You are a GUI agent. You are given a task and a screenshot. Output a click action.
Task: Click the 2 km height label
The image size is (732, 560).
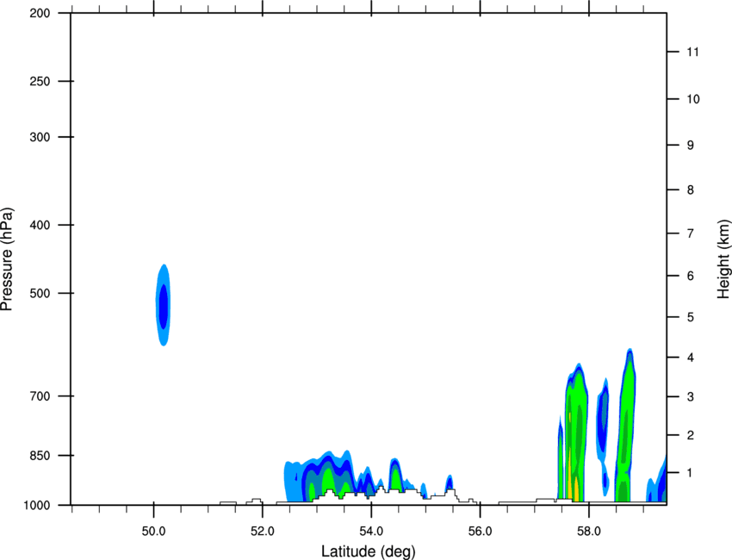690,435
